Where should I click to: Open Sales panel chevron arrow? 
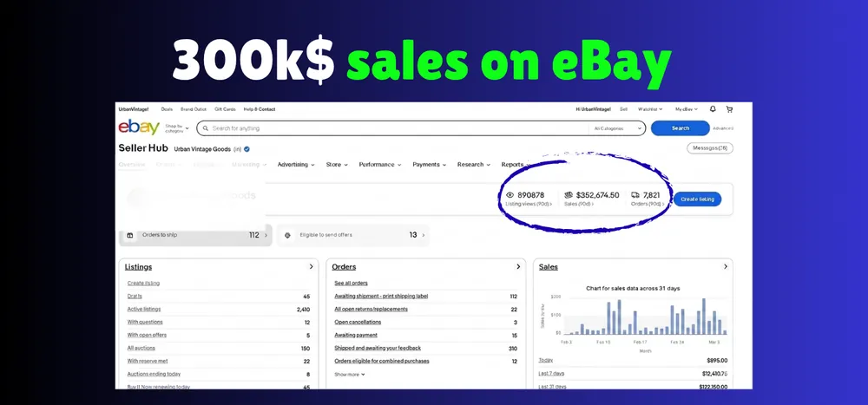click(725, 267)
